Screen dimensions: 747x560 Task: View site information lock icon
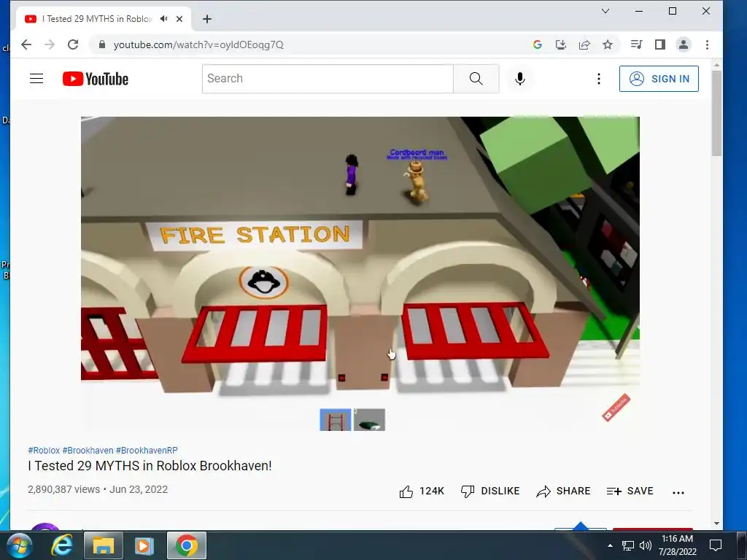101,44
